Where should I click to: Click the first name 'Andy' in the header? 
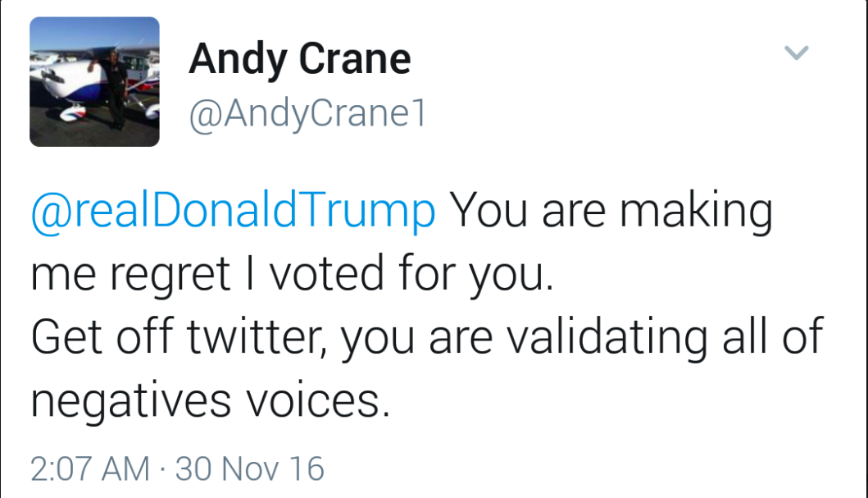(239, 59)
